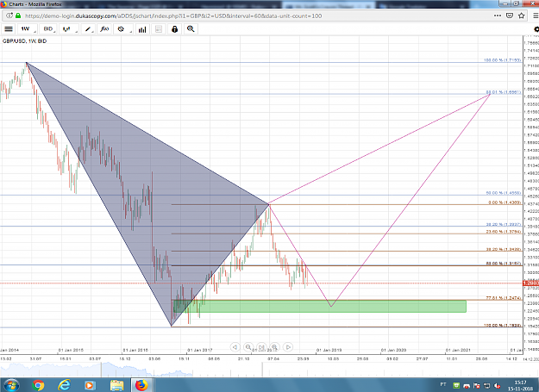Click the PT language indicator in tray
Screen dimensions: 539x392
pos(443,384)
